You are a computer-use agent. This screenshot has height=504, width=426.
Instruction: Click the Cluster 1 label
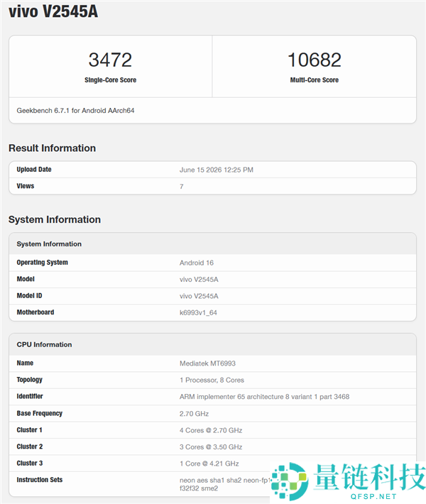coord(29,429)
